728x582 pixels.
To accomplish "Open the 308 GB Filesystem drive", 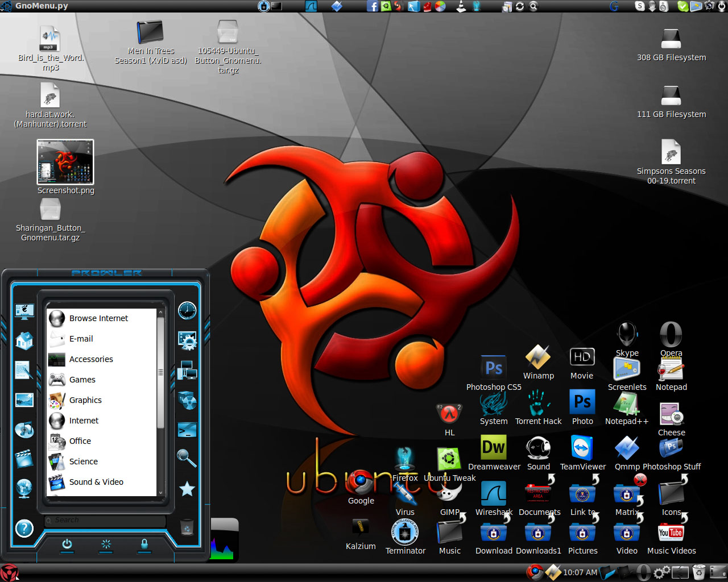I will 671,45.
